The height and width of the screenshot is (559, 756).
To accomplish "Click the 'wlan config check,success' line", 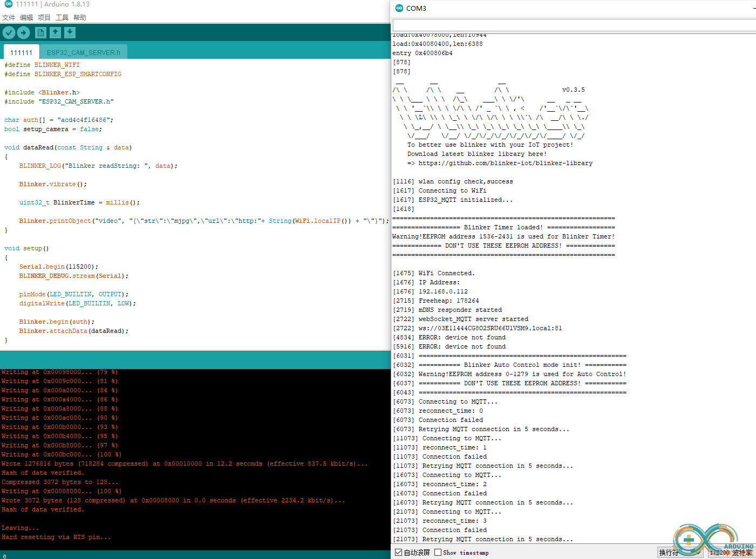I will [x=453, y=181].
